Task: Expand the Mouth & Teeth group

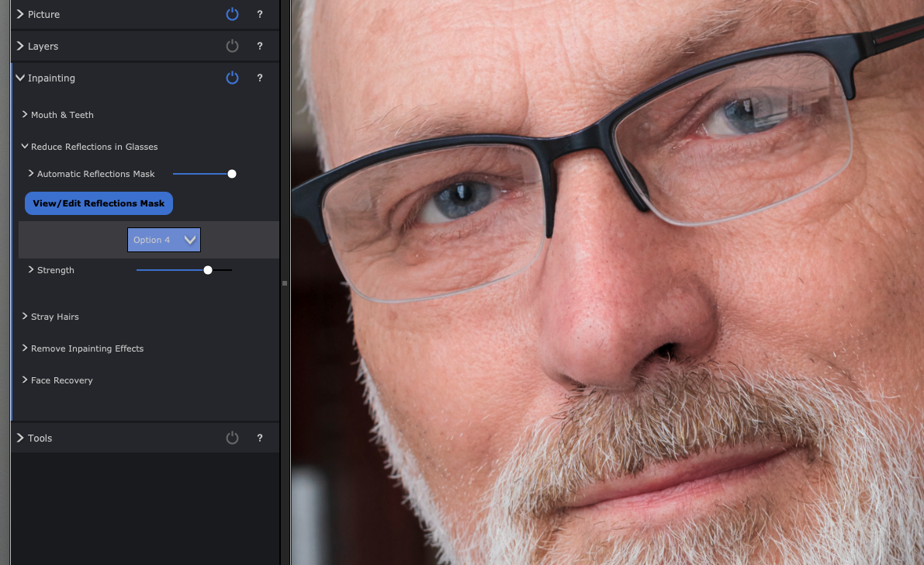Action: pyautogui.click(x=25, y=114)
